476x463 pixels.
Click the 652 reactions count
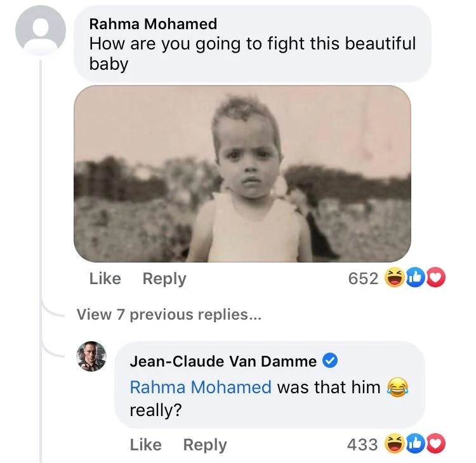[364, 278]
